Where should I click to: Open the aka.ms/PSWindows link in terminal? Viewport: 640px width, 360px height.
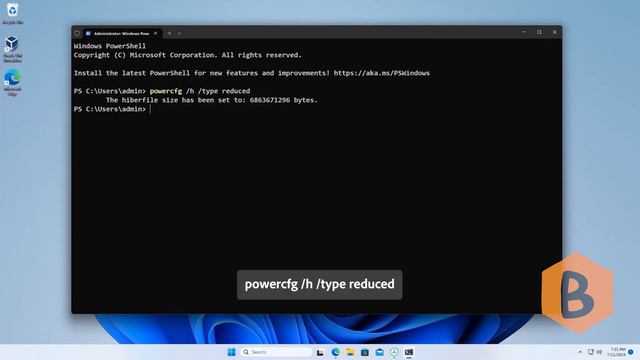[382, 73]
